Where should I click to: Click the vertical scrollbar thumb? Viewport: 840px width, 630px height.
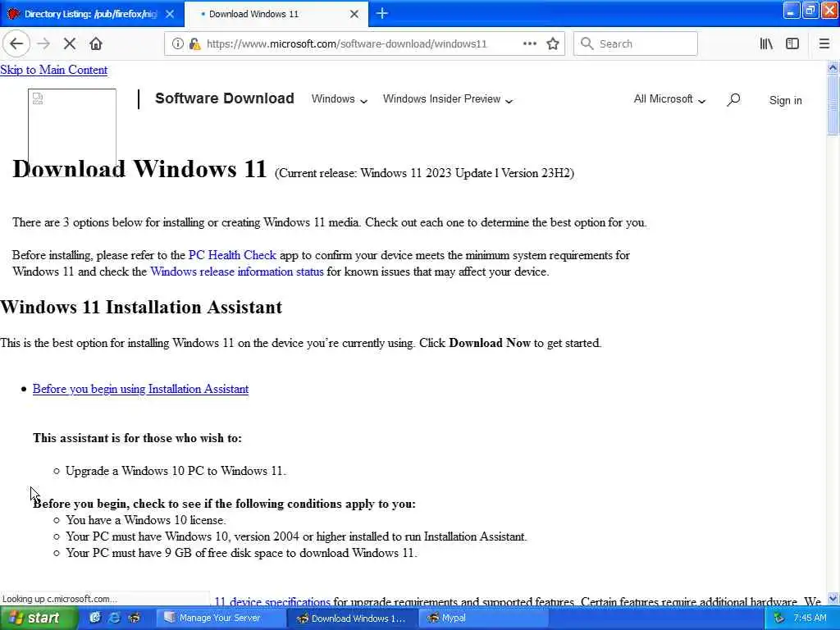[x=833, y=105]
